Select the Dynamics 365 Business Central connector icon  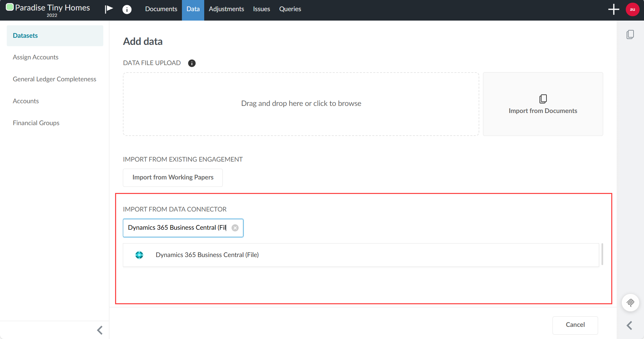[139, 255]
